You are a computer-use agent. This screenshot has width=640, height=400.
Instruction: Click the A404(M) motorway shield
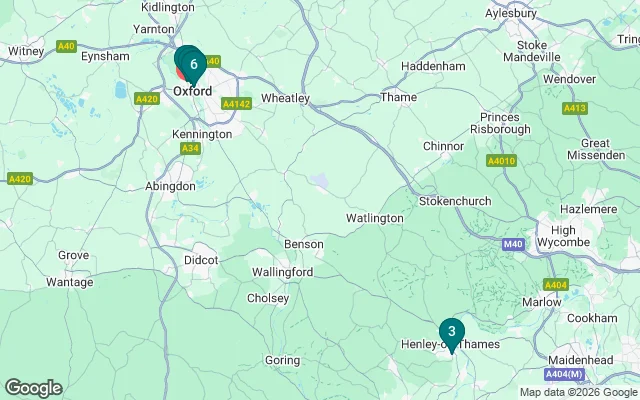coord(564,374)
